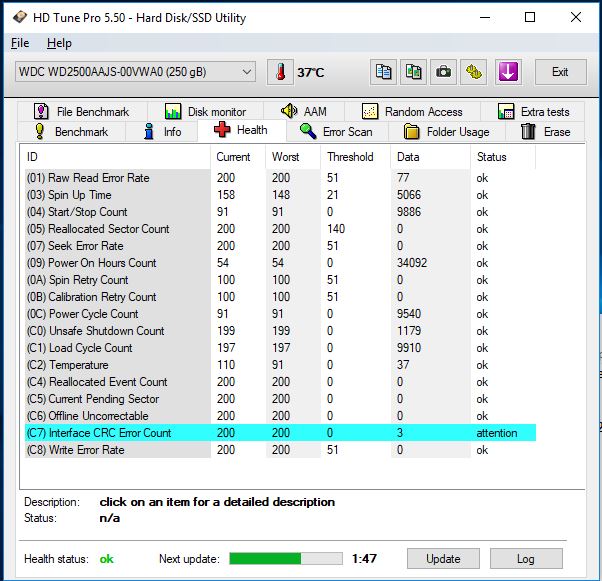Select the Current Pending Sector row
The width and height of the screenshot is (602, 581).
pyautogui.click(x=280, y=399)
